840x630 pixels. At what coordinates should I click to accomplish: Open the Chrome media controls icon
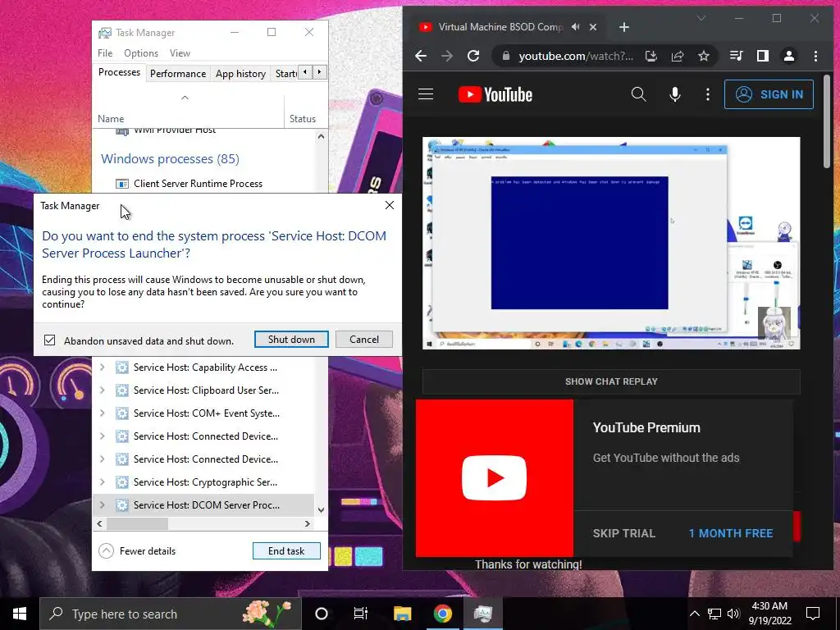(736, 57)
